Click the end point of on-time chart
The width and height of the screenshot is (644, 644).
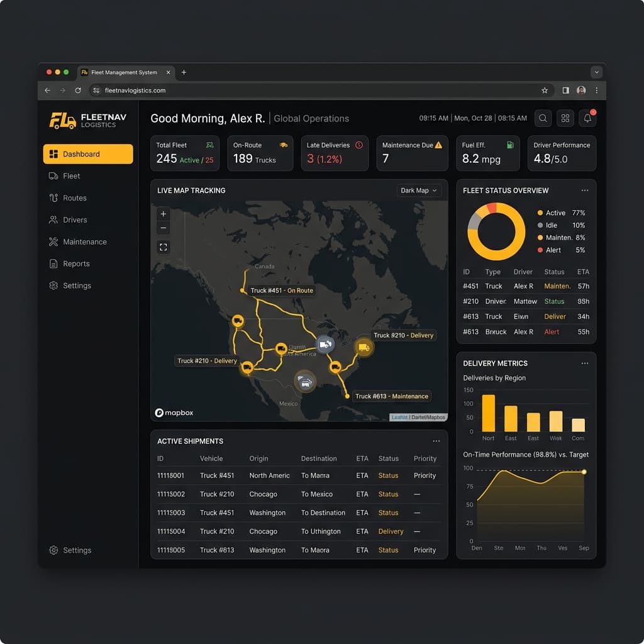click(x=584, y=472)
